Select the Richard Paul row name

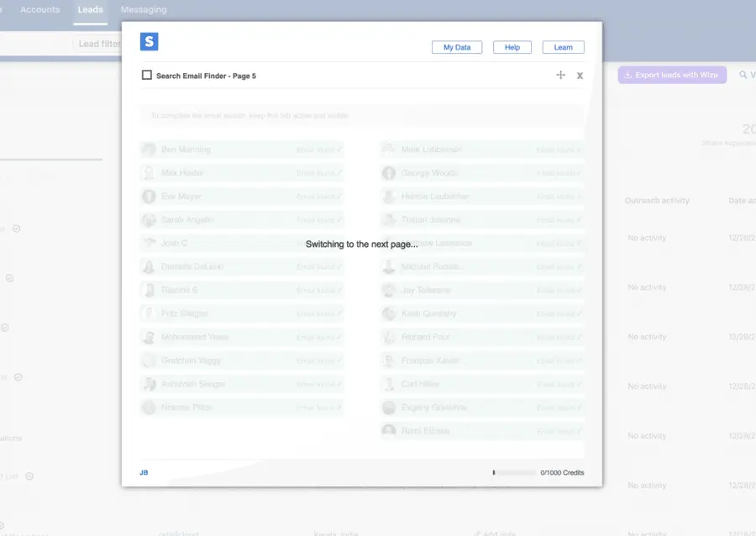point(425,337)
